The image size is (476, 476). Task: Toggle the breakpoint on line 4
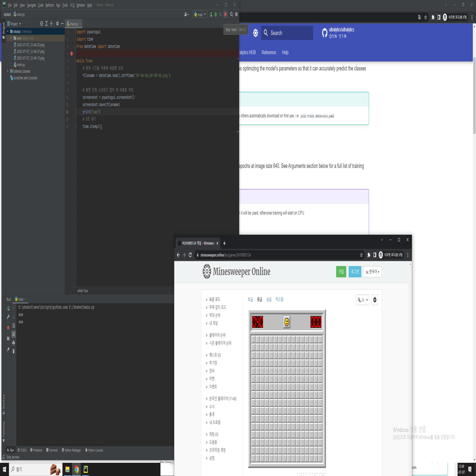coord(71,53)
